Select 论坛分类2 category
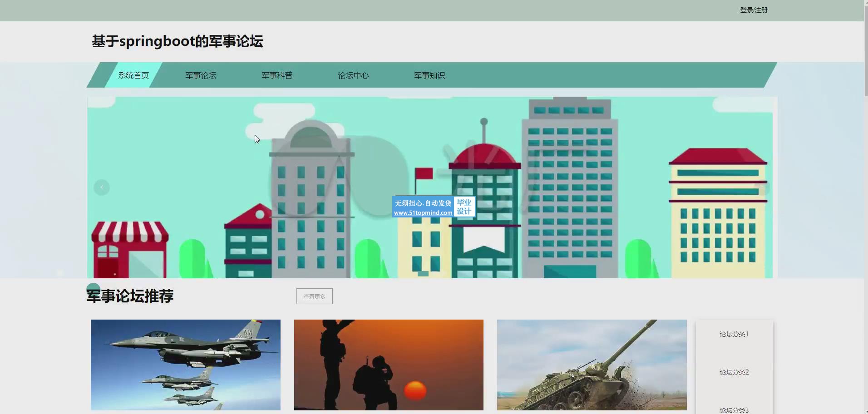The image size is (868, 414). 734,372
